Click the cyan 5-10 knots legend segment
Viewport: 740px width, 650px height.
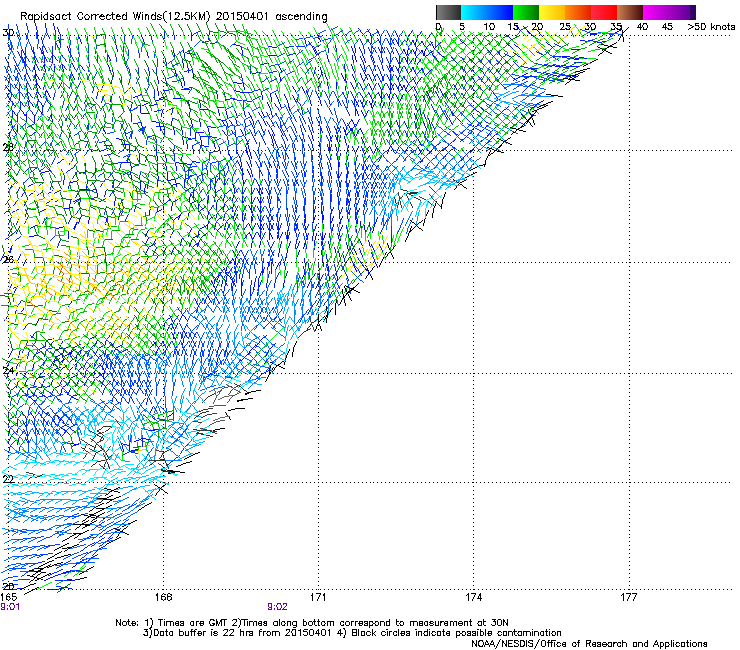click(x=474, y=12)
